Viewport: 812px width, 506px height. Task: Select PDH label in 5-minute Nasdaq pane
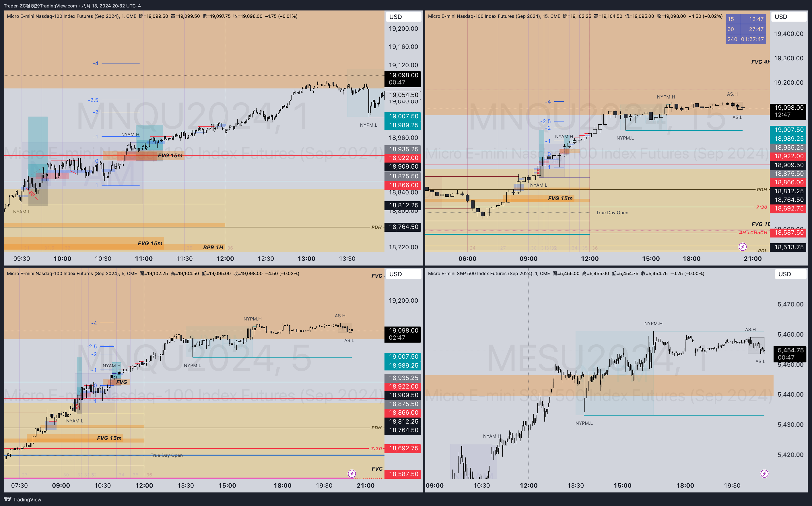click(376, 428)
